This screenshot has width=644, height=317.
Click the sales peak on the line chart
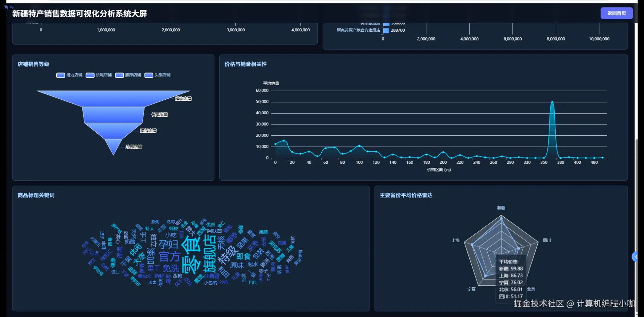552,102
